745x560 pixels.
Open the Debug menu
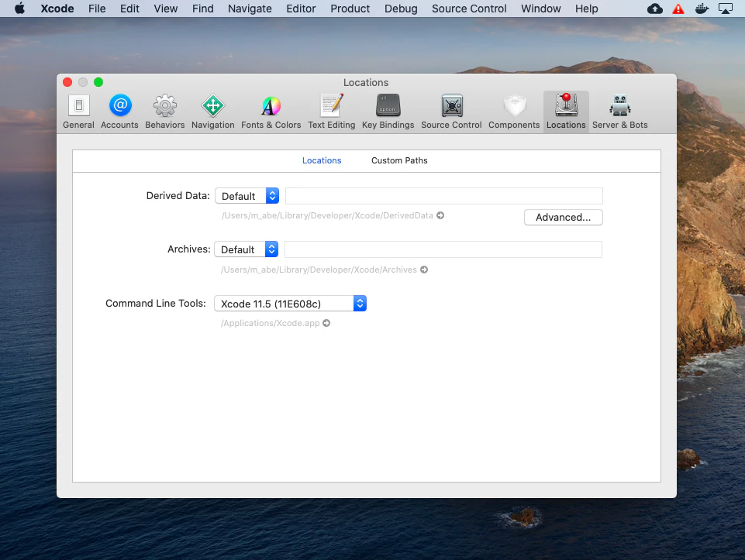401,9
